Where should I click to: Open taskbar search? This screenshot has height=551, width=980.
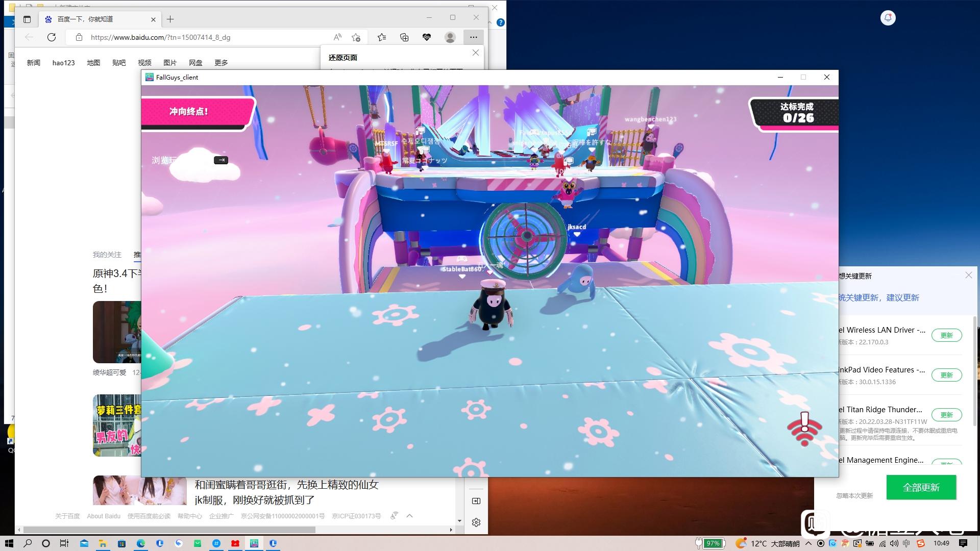click(28, 543)
